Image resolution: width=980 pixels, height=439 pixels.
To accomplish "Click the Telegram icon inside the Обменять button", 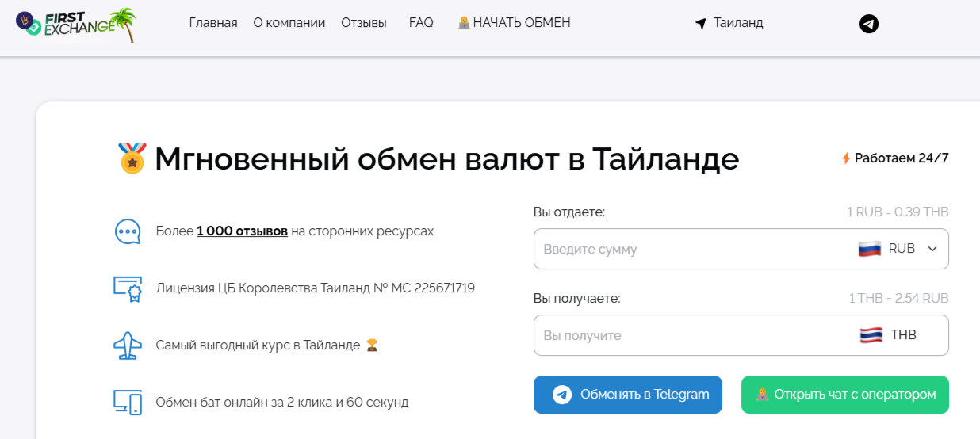I will (x=562, y=395).
